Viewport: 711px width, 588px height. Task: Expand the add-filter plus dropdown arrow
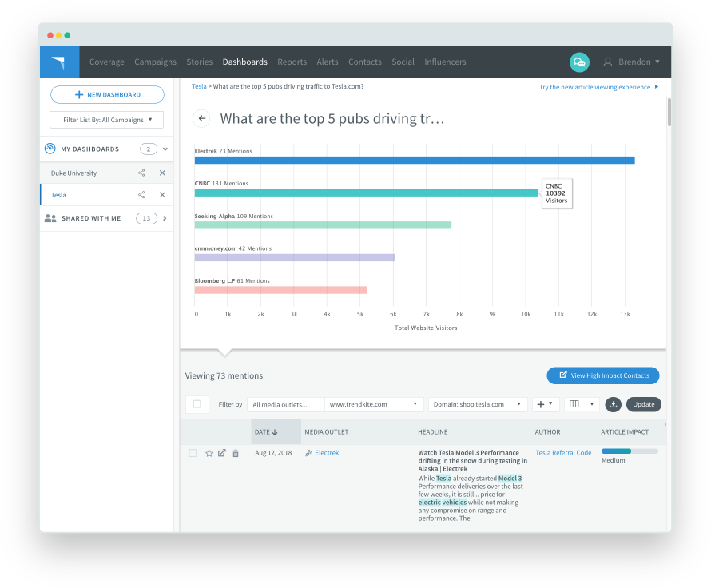pos(550,403)
